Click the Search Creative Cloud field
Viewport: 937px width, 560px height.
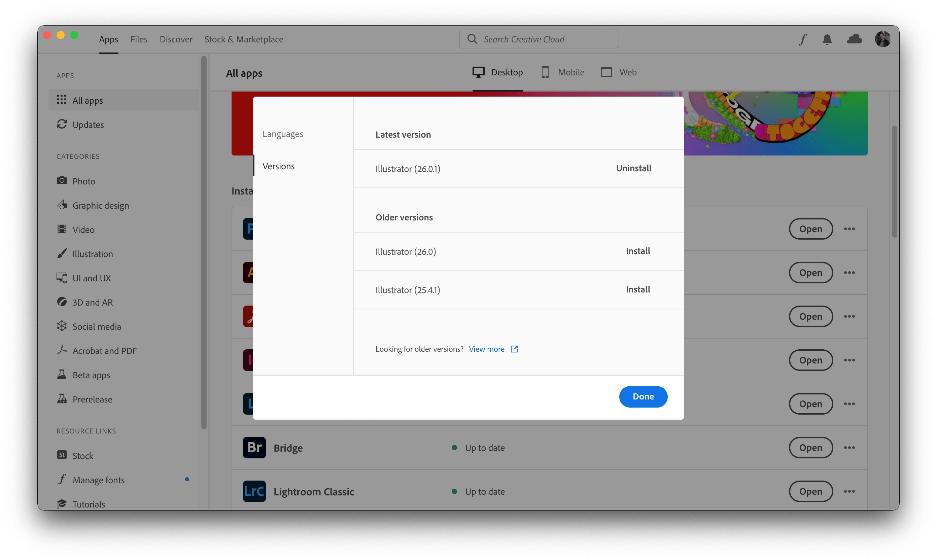pyautogui.click(x=539, y=39)
